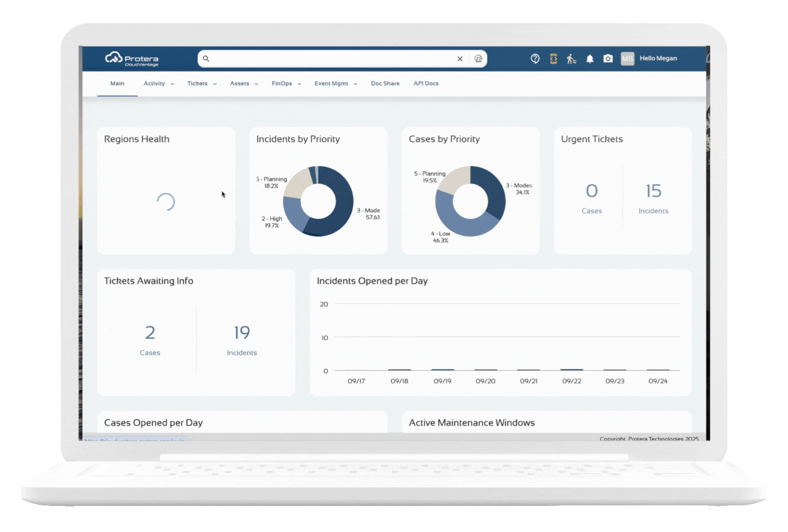Click the camera screenshot icon
This screenshot has height=532, width=788.
tap(608, 59)
